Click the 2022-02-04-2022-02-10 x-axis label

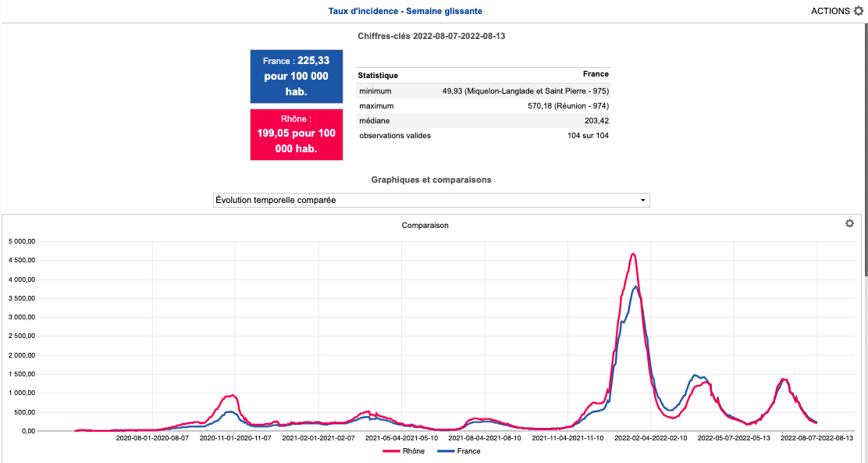pos(650,438)
